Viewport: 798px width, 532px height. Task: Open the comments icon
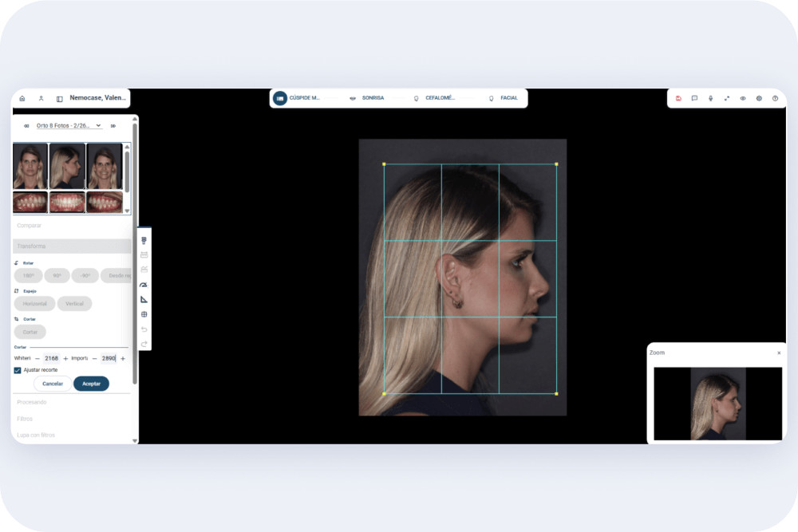click(695, 99)
